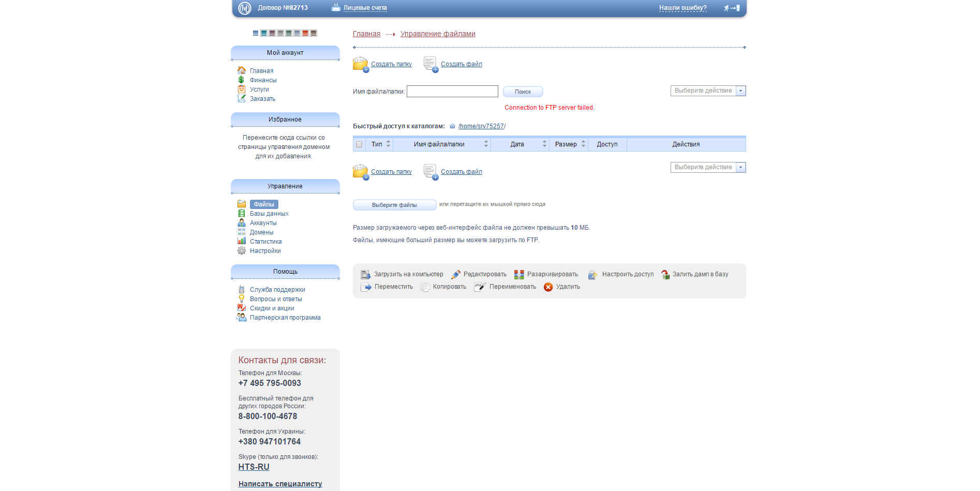Click the Услуги sidebar icon

pos(242,89)
